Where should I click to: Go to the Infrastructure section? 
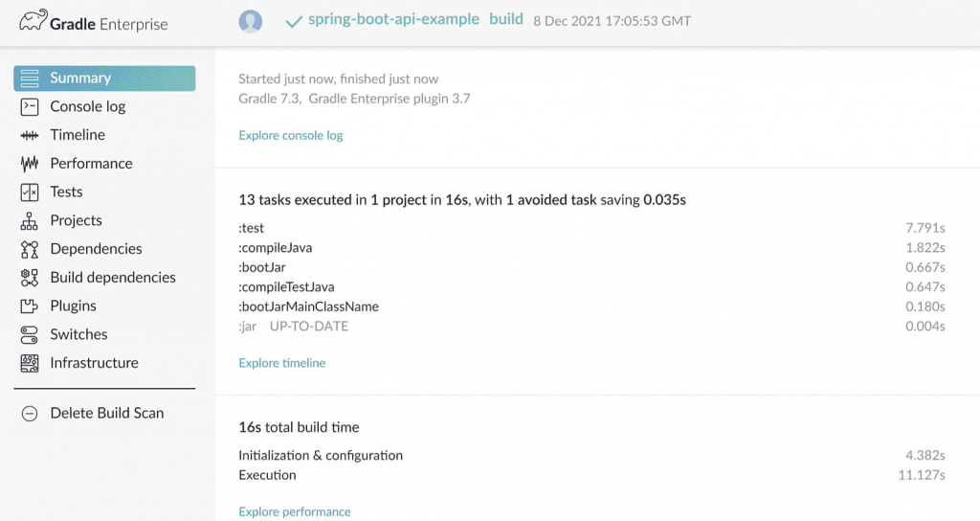point(94,363)
